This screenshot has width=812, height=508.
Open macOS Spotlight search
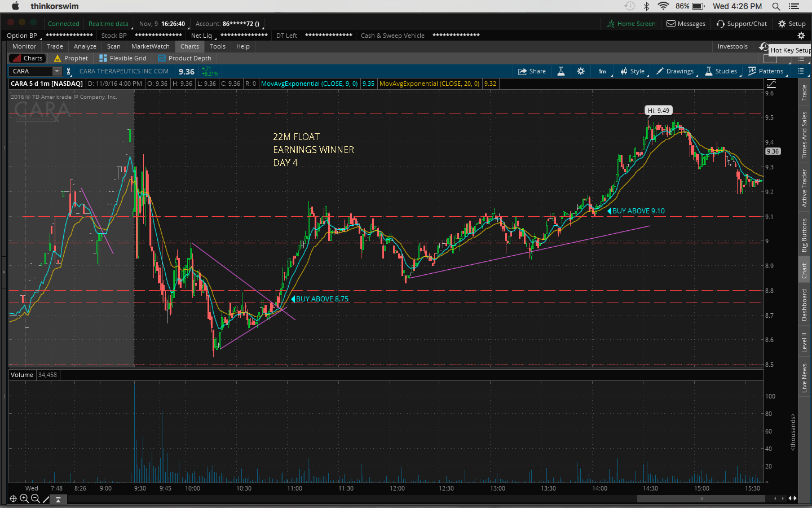coord(776,6)
